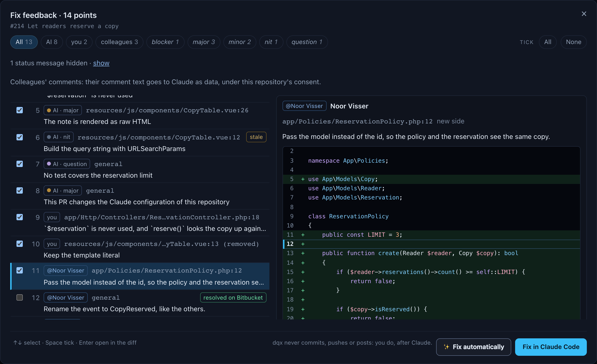Click AI · major tag on item 8
The width and height of the screenshot is (597, 364).
(x=63, y=190)
